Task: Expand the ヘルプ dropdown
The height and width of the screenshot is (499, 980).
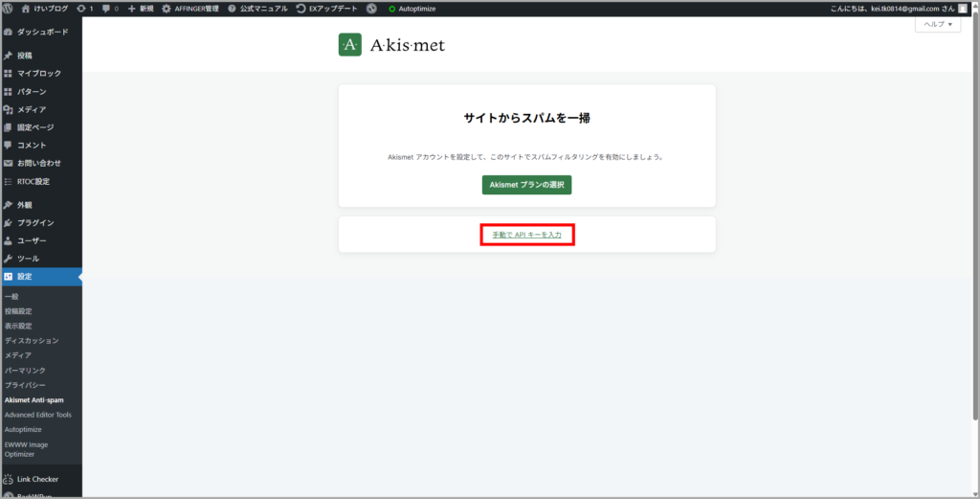Action: click(x=937, y=25)
